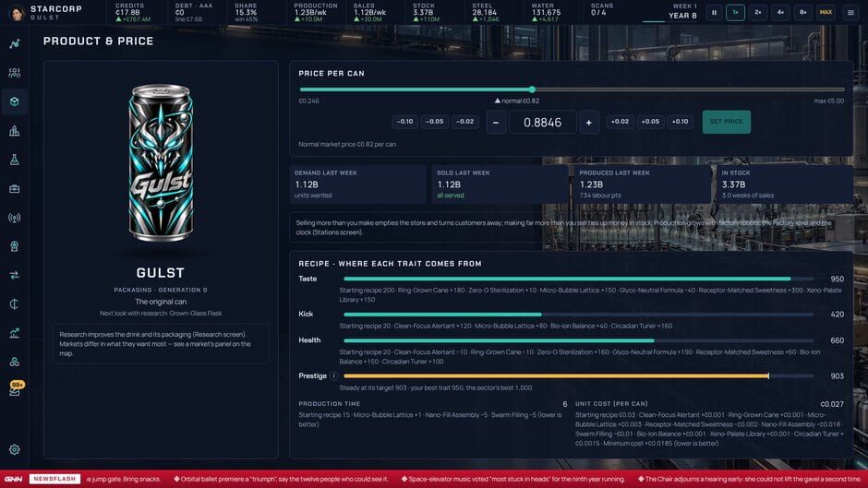Open the settings gear in sidebar
The width and height of the screenshot is (868, 488).
coord(15,450)
